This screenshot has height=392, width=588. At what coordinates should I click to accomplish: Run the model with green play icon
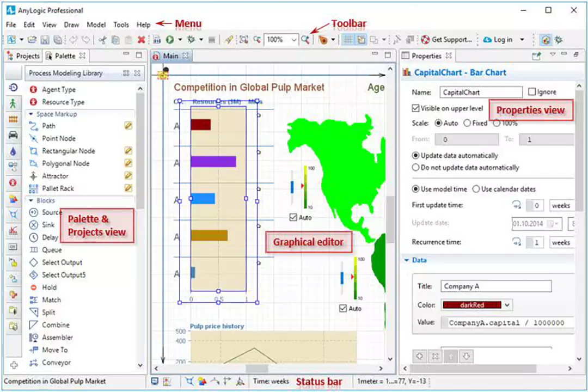point(170,39)
